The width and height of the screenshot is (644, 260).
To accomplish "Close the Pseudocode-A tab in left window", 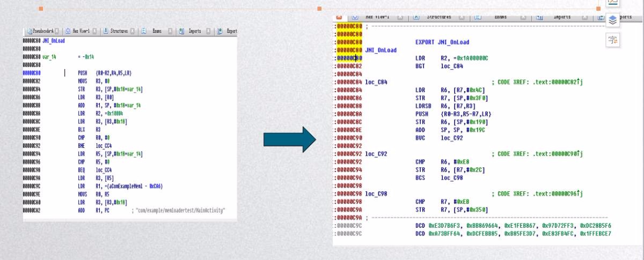I will 57,31.
